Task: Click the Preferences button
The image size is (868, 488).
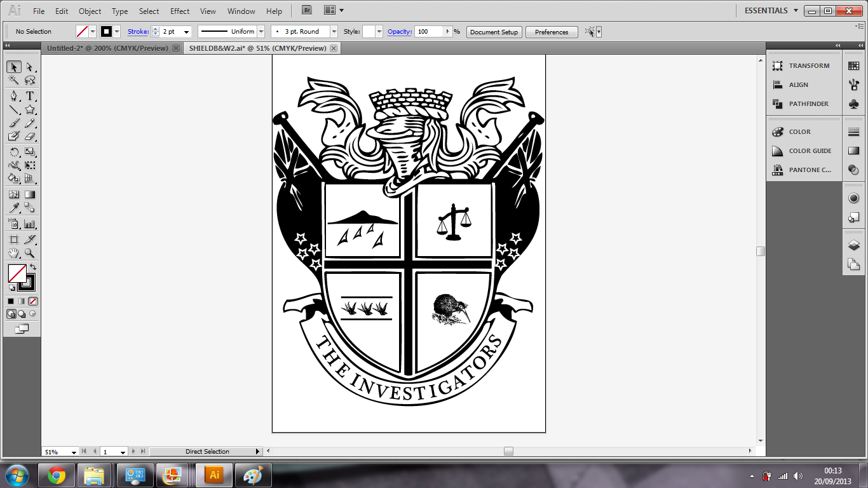Action: [x=551, y=32]
